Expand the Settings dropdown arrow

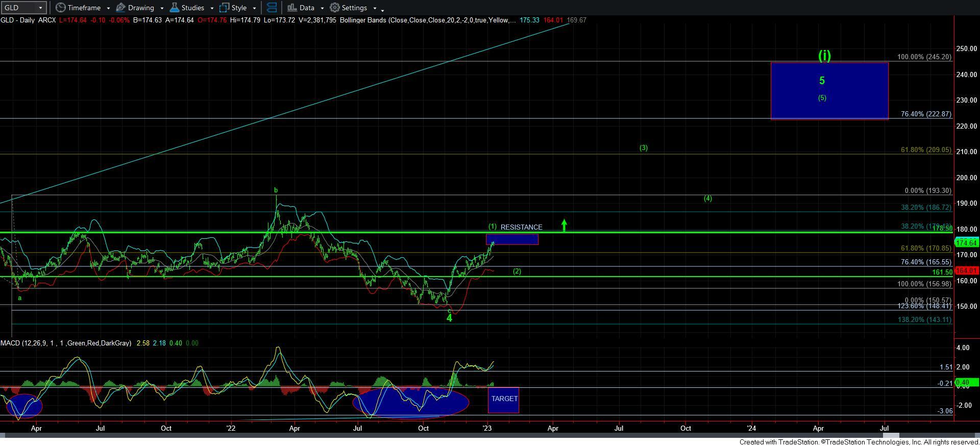(x=375, y=8)
